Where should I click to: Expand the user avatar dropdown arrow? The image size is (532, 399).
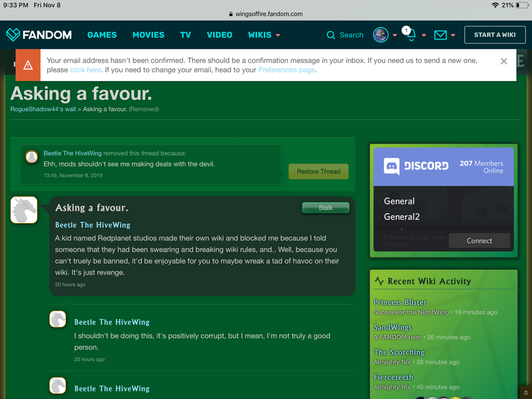coord(394,35)
